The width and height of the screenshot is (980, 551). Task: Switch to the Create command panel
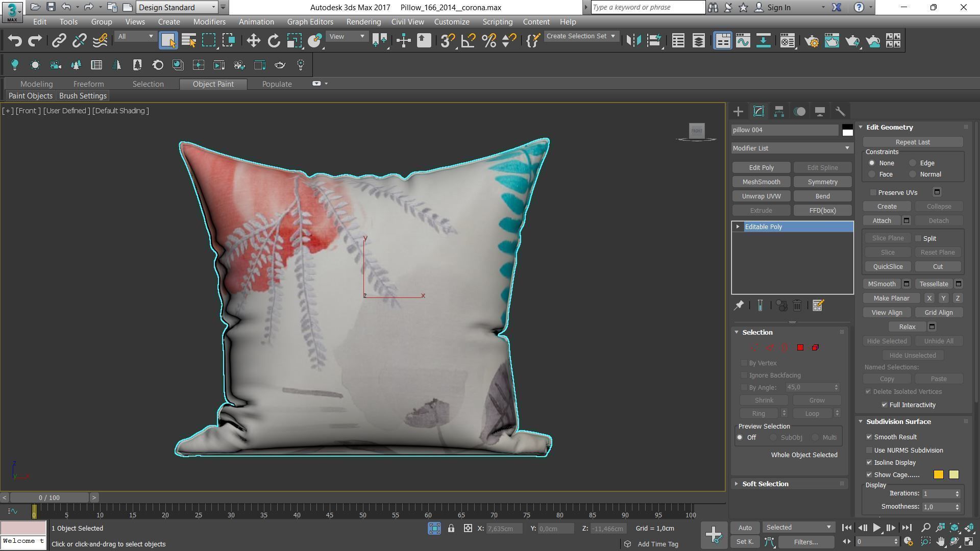[738, 111]
